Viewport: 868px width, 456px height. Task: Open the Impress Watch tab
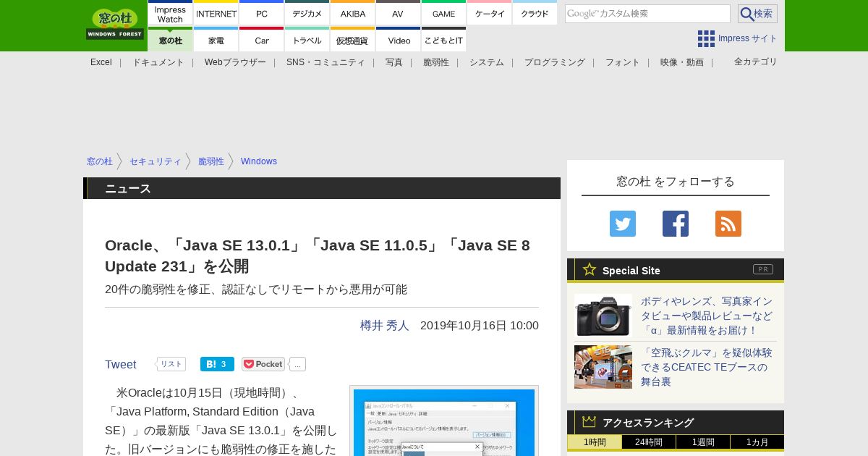point(170,14)
